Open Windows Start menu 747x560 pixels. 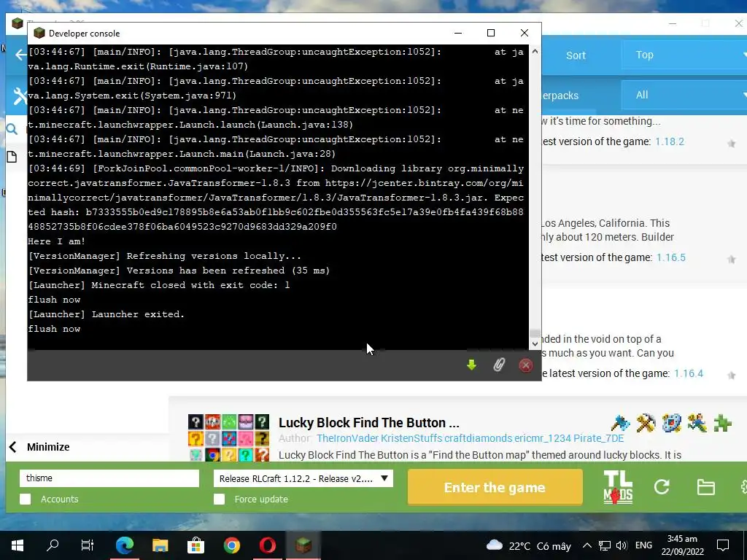pyautogui.click(x=18, y=545)
